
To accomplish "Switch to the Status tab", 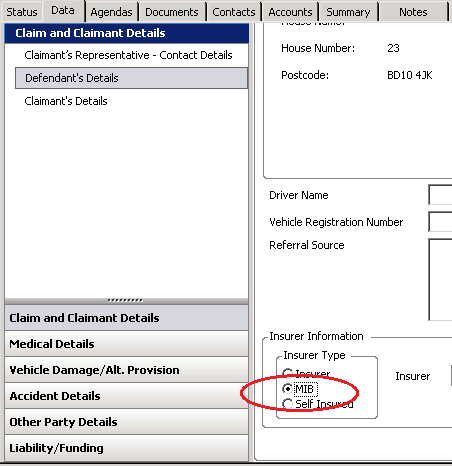I will click(x=22, y=12).
